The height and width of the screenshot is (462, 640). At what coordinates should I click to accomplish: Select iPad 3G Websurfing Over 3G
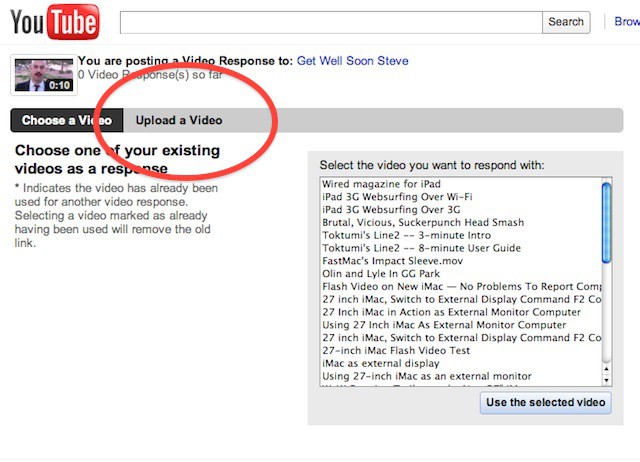coord(460,210)
